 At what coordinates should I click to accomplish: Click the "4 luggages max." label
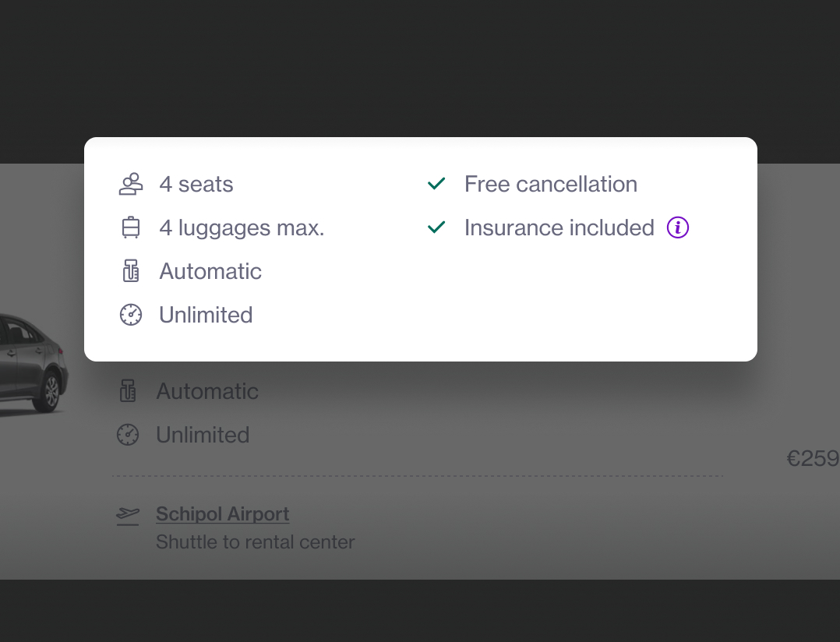coord(242,228)
